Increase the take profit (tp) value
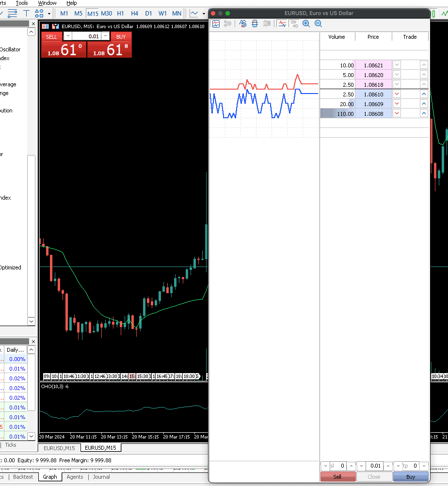 (424, 466)
